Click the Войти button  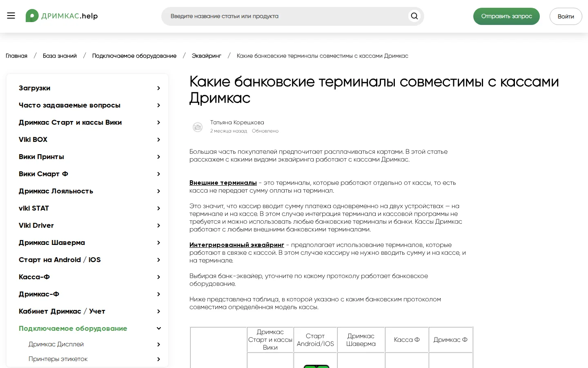click(x=566, y=16)
